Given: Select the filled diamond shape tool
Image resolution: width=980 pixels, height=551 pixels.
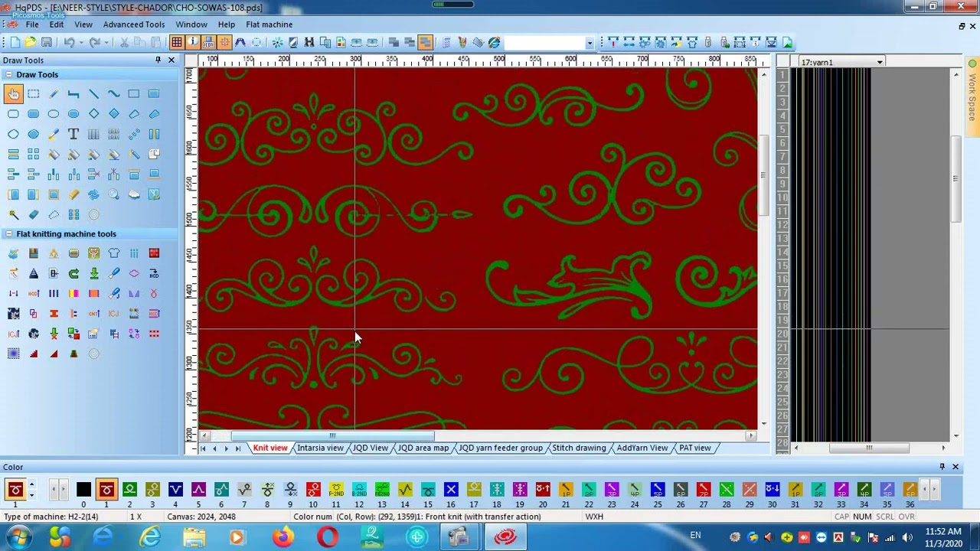Looking at the screenshot, I should click(114, 114).
